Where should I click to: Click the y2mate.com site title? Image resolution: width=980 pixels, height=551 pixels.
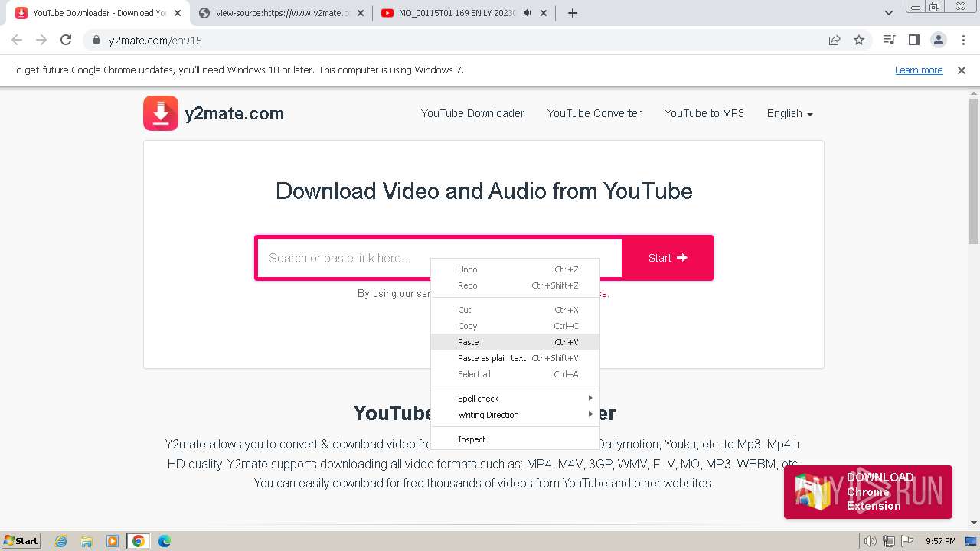[234, 113]
